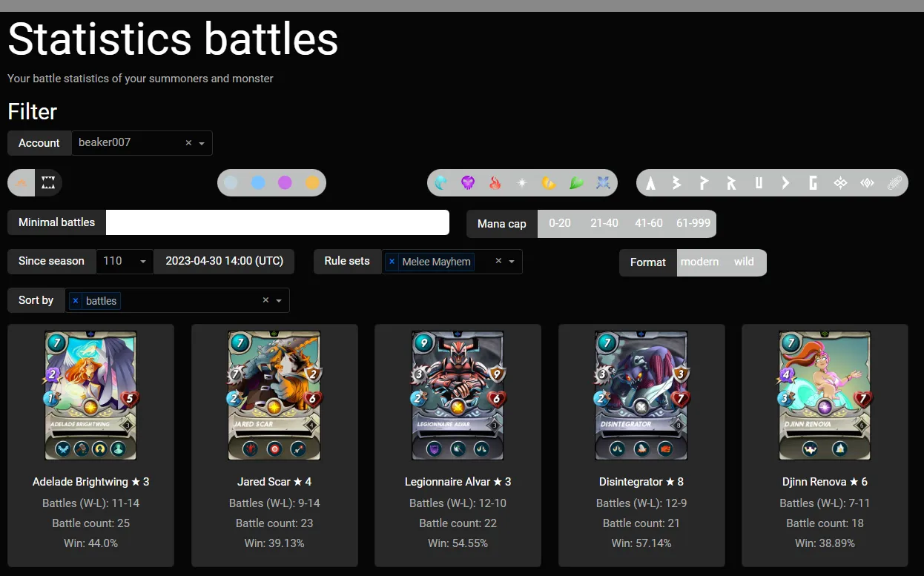Screen dimensions: 924x576
Task: Toggle the modern format filter
Action: pyautogui.click(x=700, y=262)
